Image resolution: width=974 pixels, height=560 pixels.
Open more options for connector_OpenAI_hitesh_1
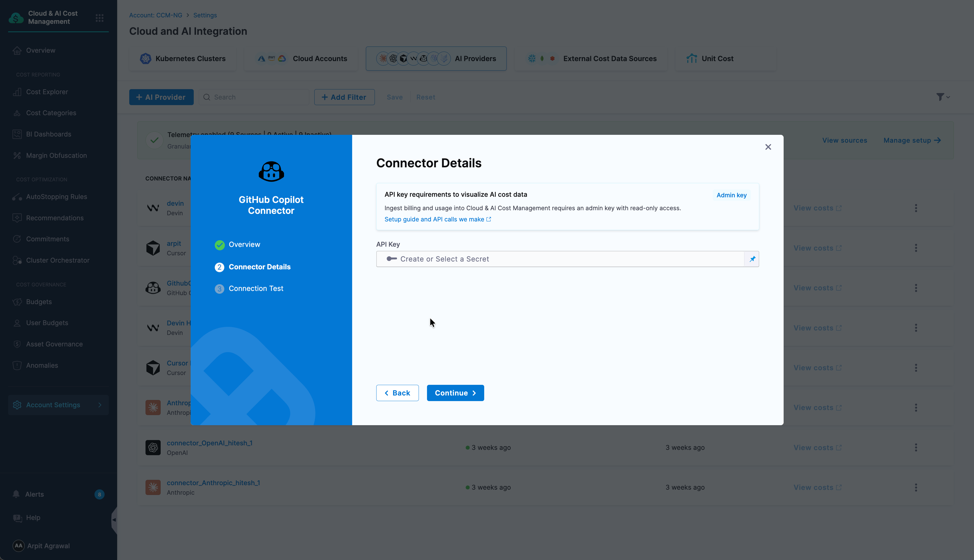click(915, 448)
